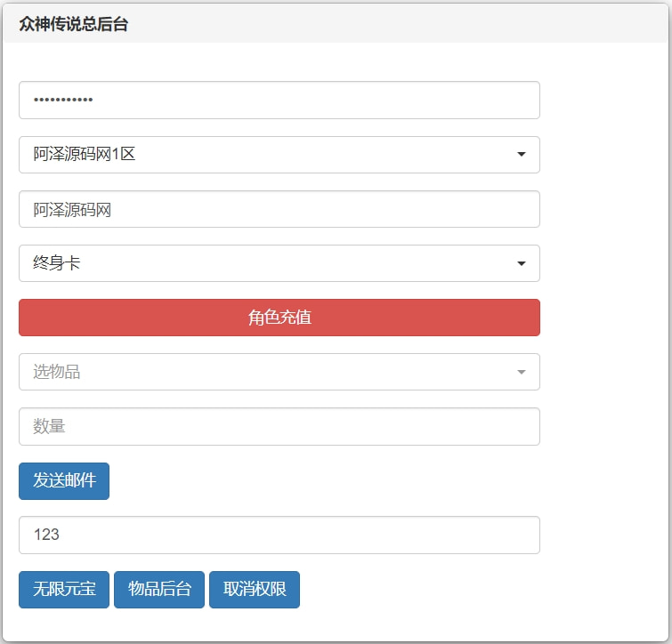Click the input containing 123
Viewport: 672px width, 644px height.
(279, 535)
